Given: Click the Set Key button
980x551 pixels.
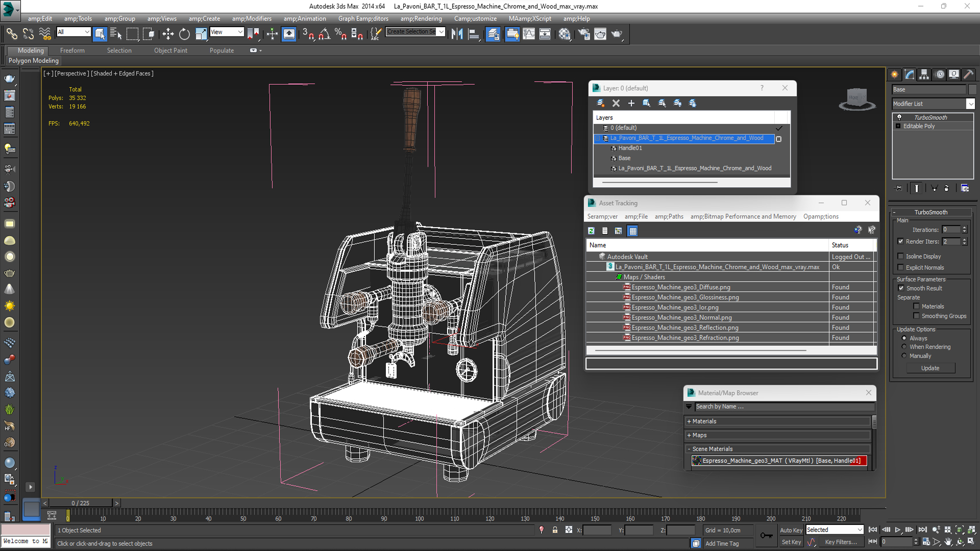Looking at the screenshot, I should pyautogui.click(x=791, y=542).
